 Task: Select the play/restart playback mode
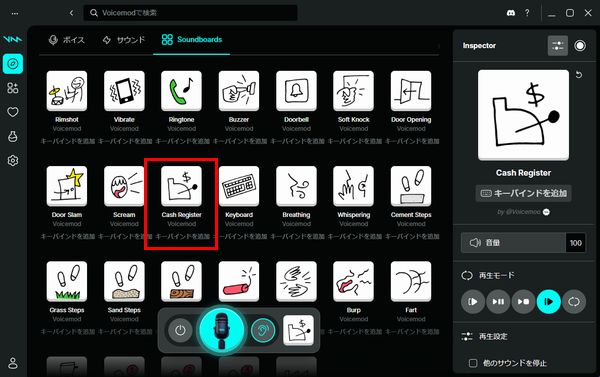click(x=473, y=302)
